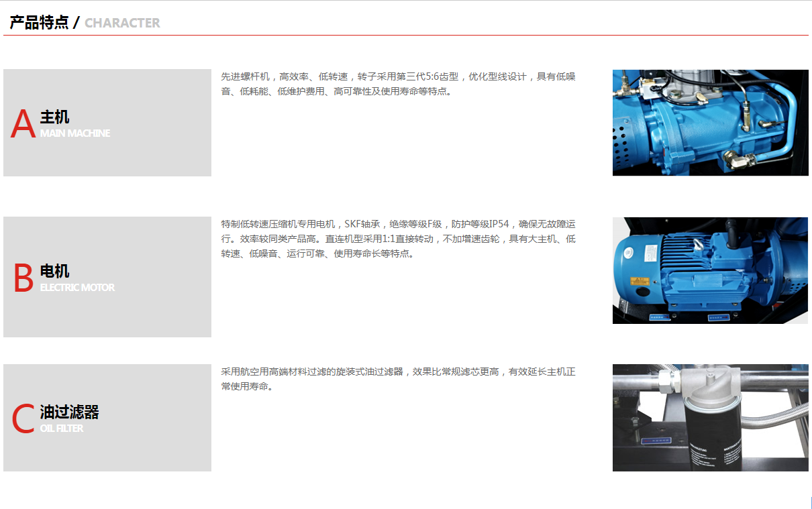The image size is (812, 509).
Task: Click the red letter B icon
Action: tap(23, 278)
